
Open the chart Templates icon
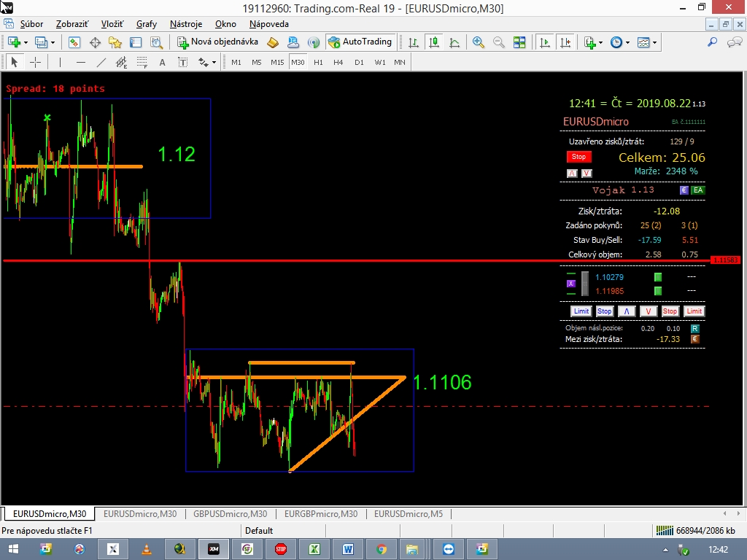point(643,42)
